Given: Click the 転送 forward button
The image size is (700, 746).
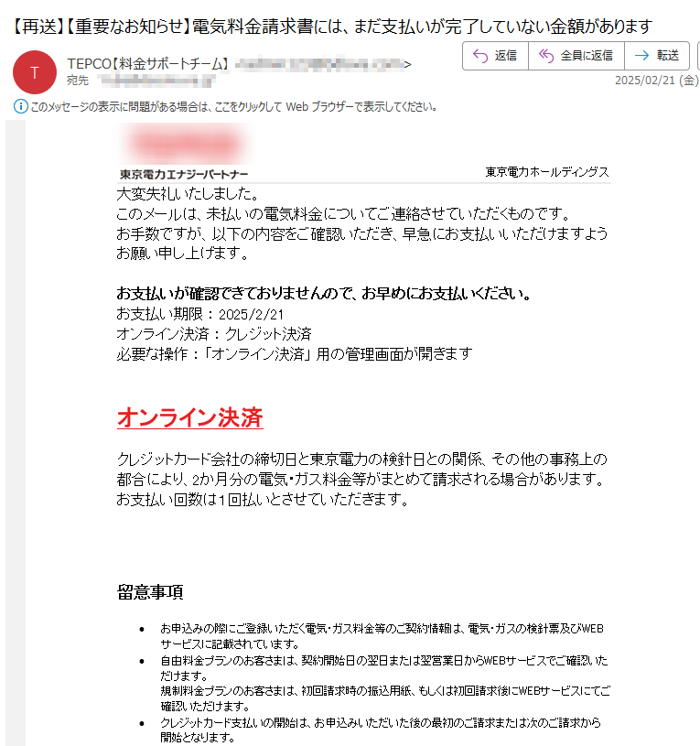Looking at the screenshot, I should point(657,56).
